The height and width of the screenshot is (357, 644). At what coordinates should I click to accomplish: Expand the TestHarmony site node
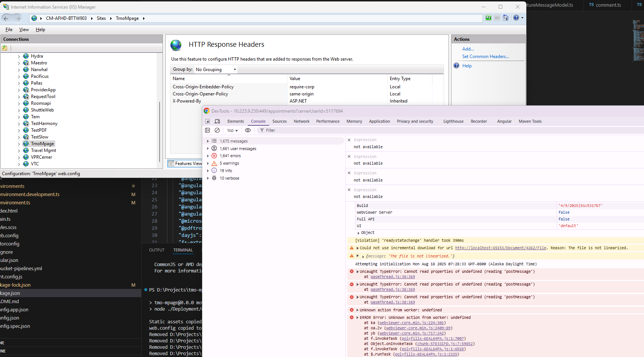point(19,124)
